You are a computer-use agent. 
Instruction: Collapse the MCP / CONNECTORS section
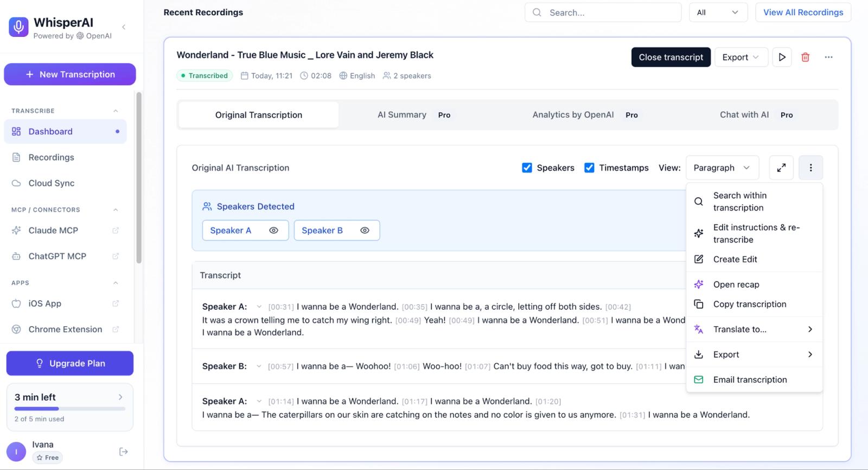pos(116,209)
